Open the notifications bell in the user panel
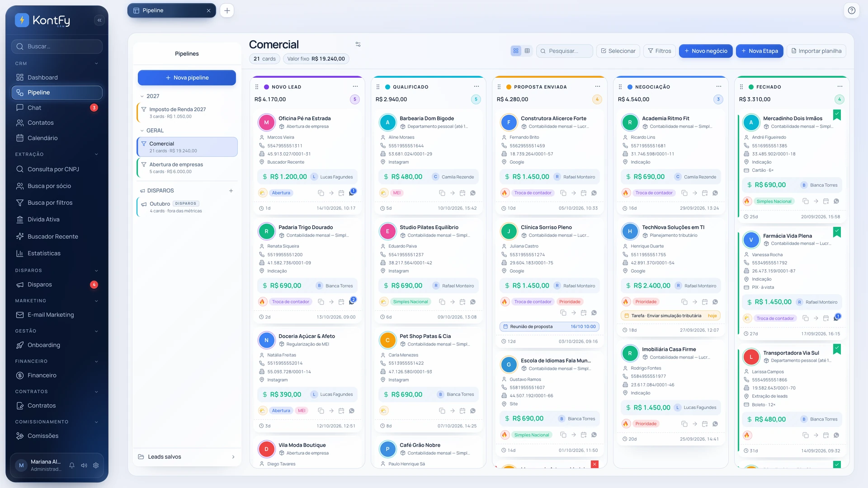 (72, 465)
